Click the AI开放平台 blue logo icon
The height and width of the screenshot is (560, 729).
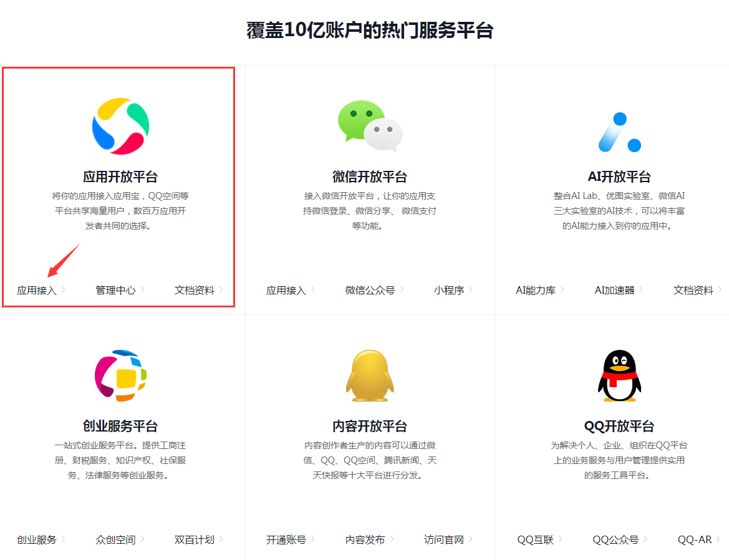pyautogui.click(x=620, y=132)
